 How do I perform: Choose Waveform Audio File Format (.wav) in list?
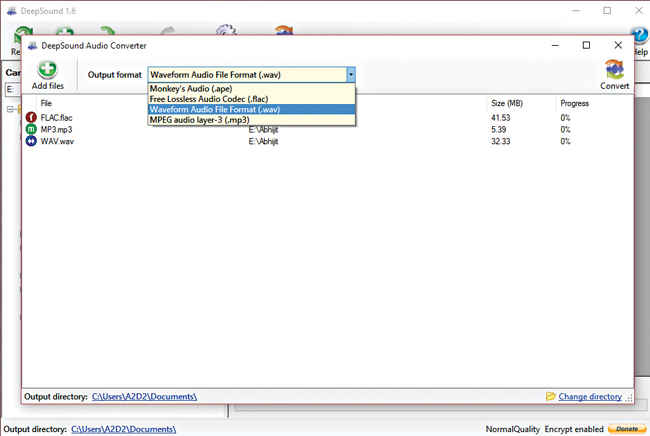(252, 109)
